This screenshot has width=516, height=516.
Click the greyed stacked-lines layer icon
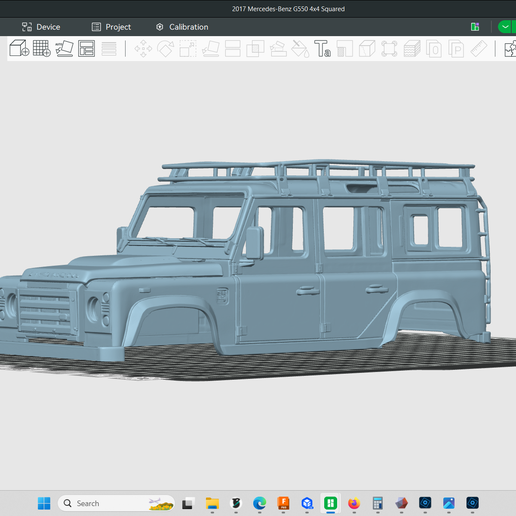coord(109,49)
